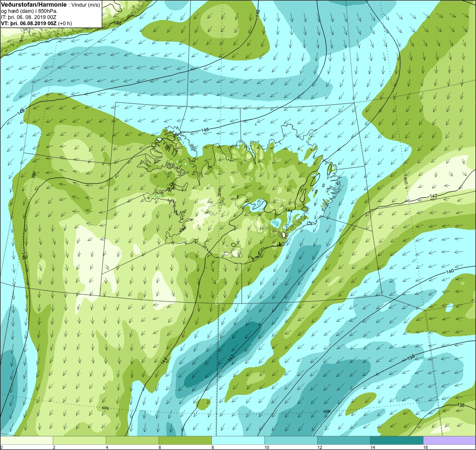Click the "20W" longitude label
This screenshot has width=476, height=450.
click(x=219, y=193)
